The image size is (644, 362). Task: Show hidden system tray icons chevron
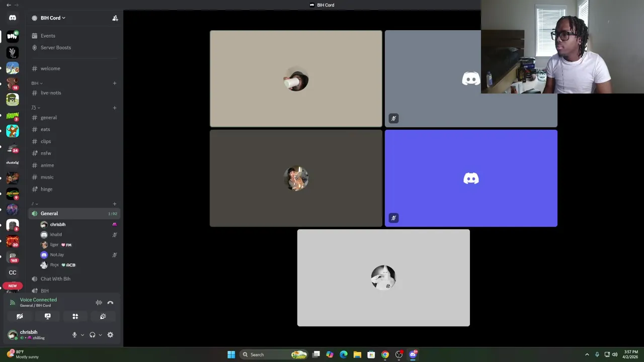point(587,354)
